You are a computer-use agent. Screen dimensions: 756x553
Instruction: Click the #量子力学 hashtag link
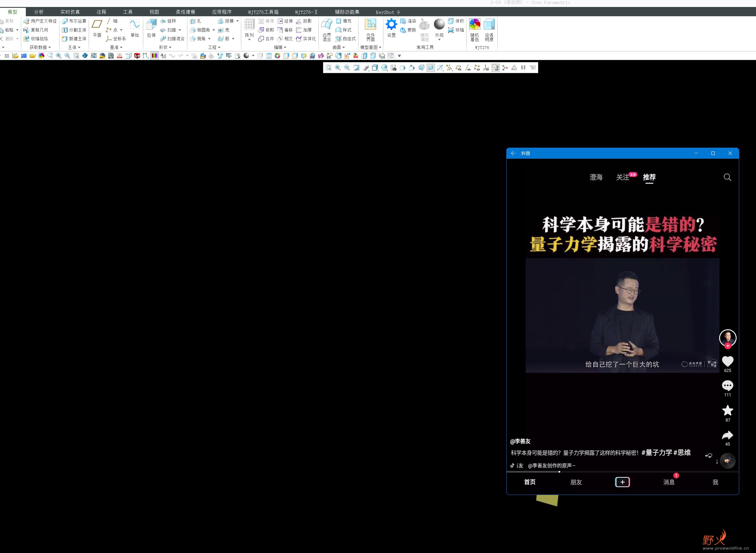(x=657, y=453)
